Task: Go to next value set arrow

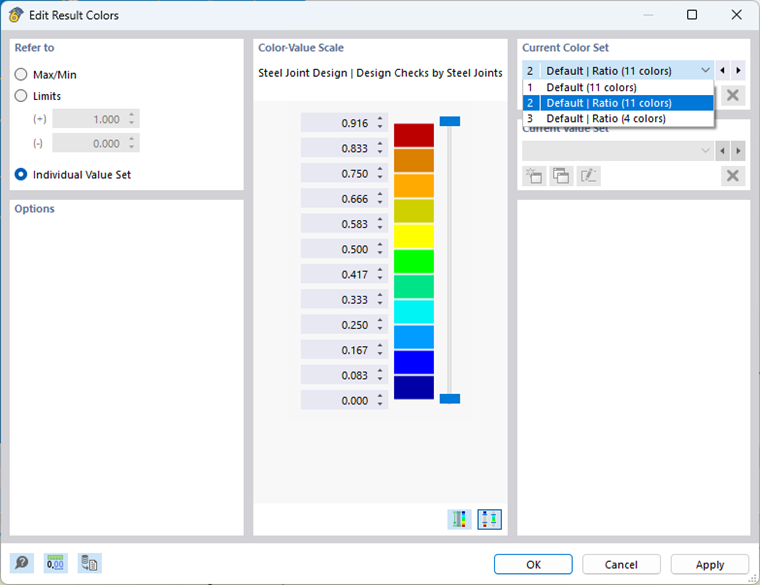Action: pyautogui.click(x=738, y=151)
